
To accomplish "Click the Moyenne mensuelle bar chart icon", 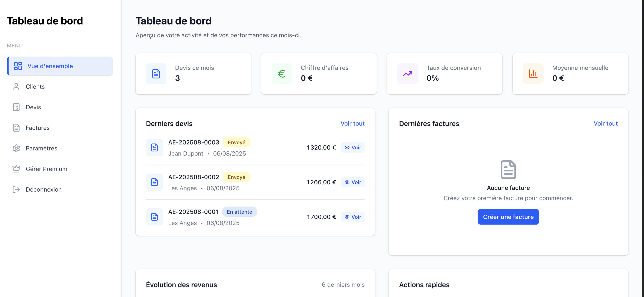I will 533,74.
